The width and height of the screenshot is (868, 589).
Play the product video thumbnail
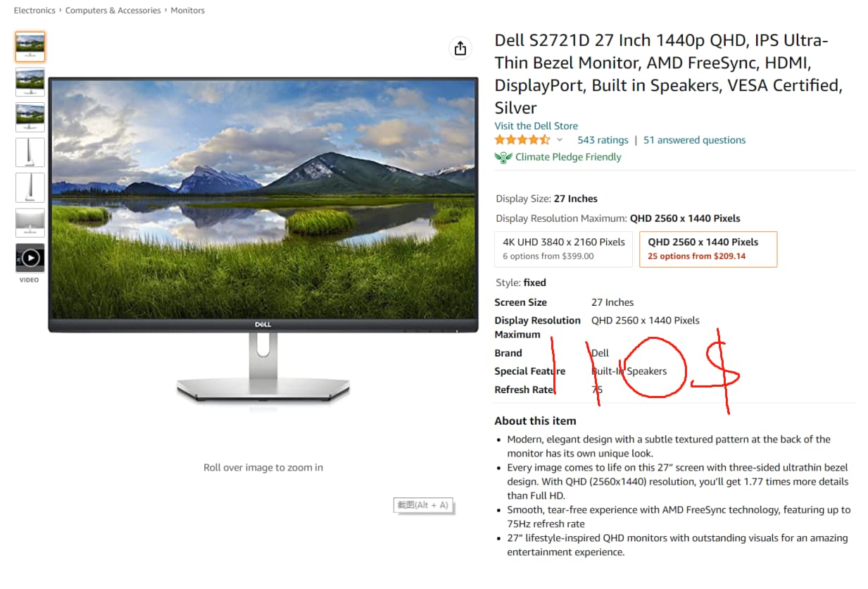pos(30,258)
